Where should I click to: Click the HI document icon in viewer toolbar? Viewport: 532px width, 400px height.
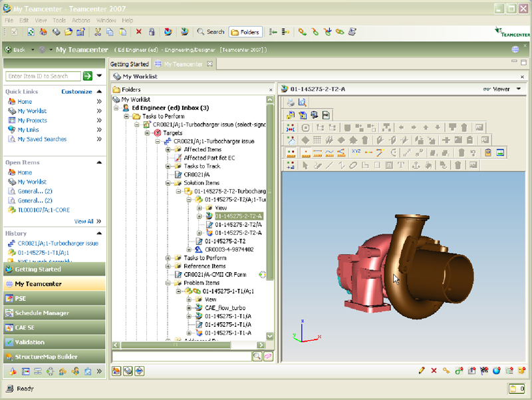click(326, 115)
